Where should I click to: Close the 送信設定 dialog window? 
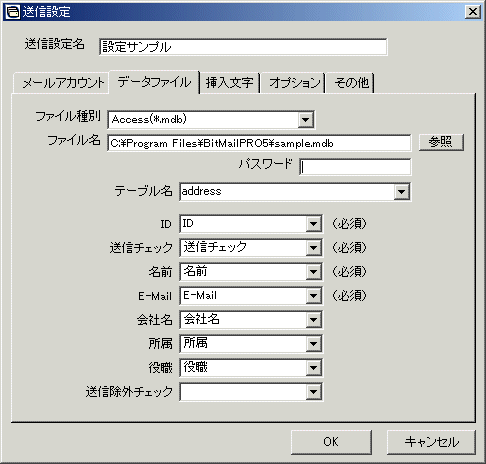pos(473,12)
